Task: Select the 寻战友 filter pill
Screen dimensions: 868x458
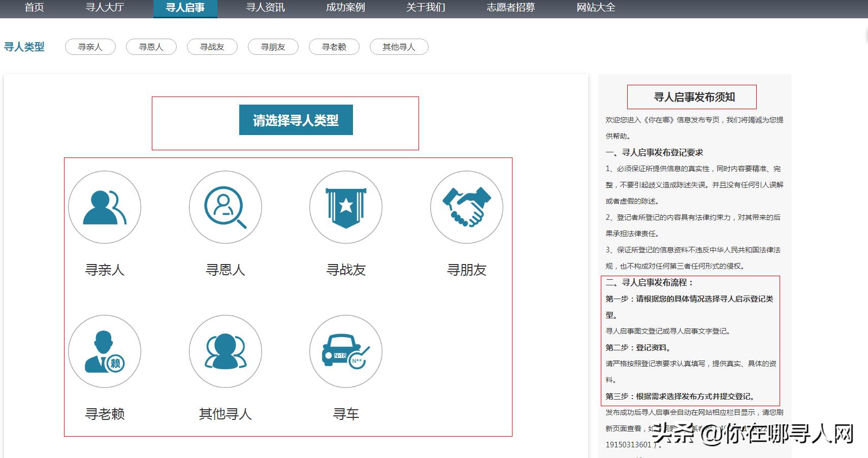Action: tap(212, 47)
